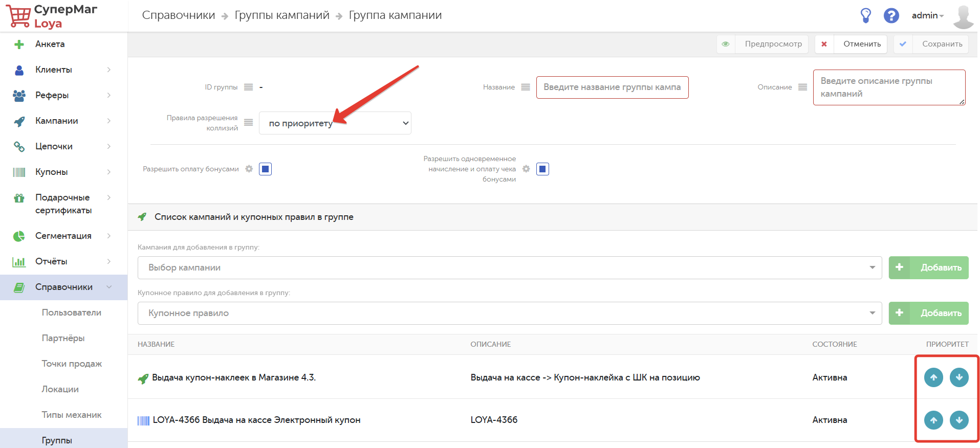Click Добавить next to Выбор кампании

929,267
